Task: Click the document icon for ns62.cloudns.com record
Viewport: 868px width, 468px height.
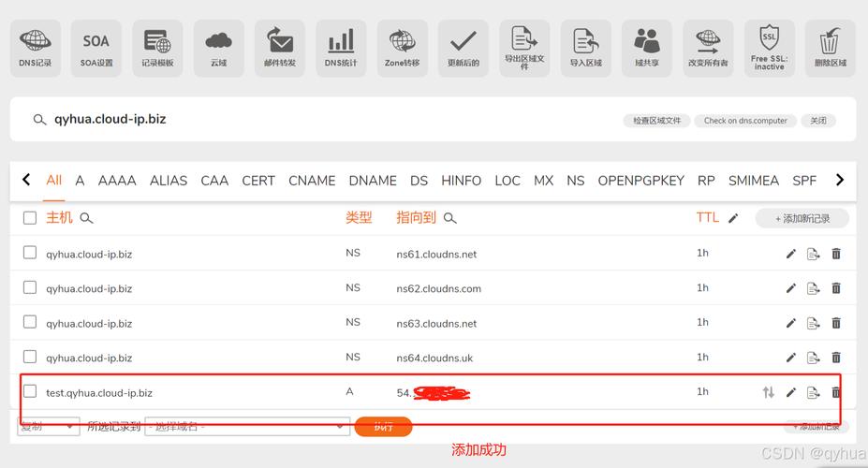Action: (x=813, y=288)
